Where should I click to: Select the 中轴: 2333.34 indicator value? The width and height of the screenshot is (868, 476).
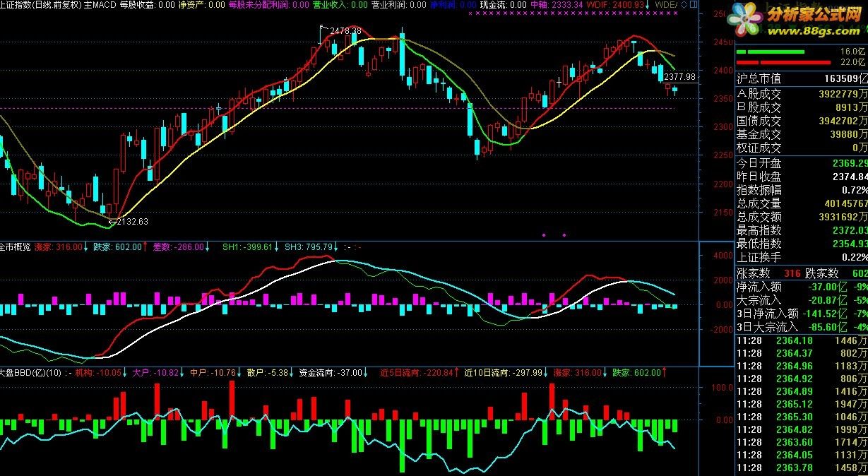click(x=557, y=5)
